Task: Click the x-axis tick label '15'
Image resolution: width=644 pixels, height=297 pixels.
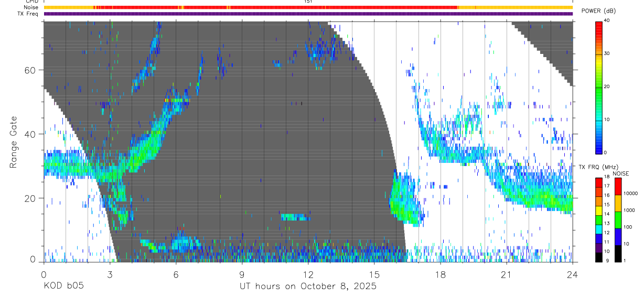Action: [x=374, y=274]
